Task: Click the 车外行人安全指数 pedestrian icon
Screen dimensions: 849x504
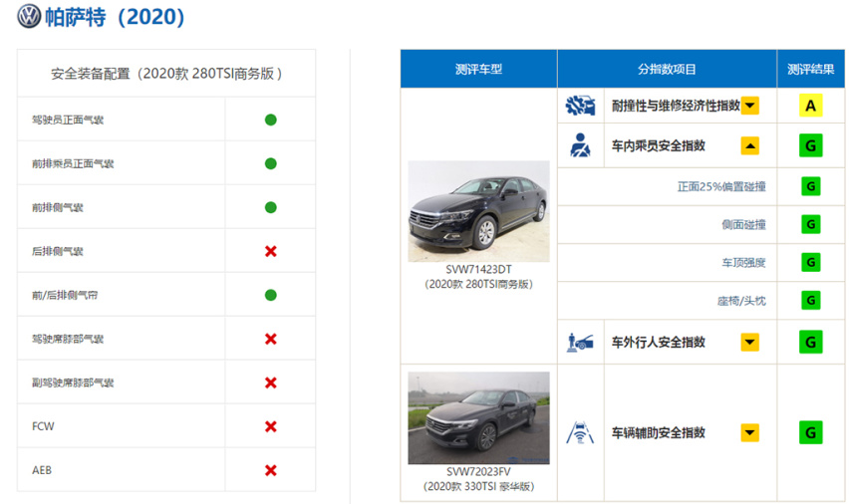Action: click(x=580, y=342)
